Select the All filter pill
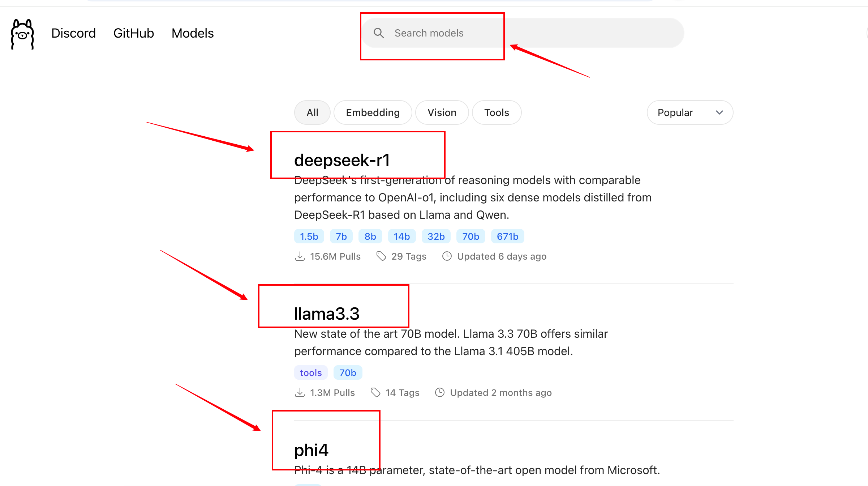This screenshot has width=868, height=486. 312,112
